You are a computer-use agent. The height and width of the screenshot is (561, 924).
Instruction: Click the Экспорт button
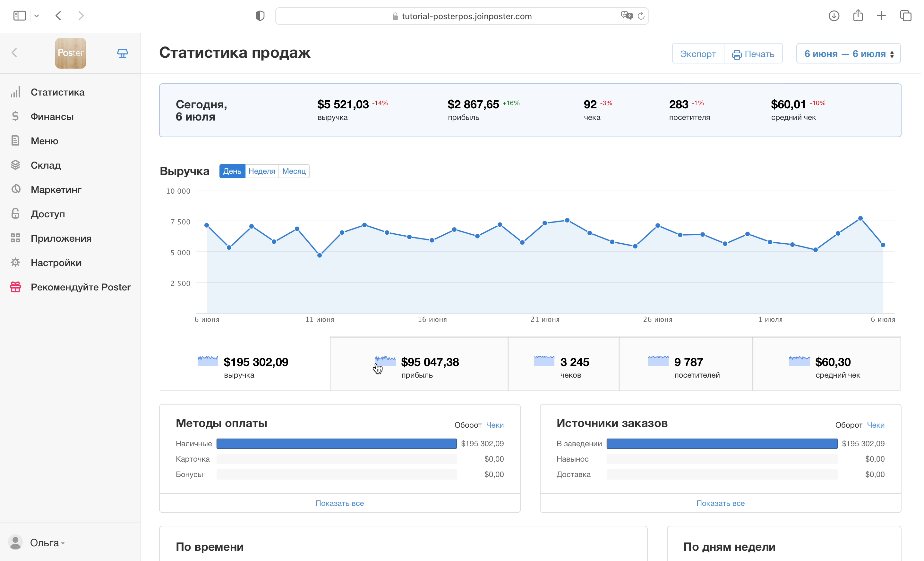[697, 54]
